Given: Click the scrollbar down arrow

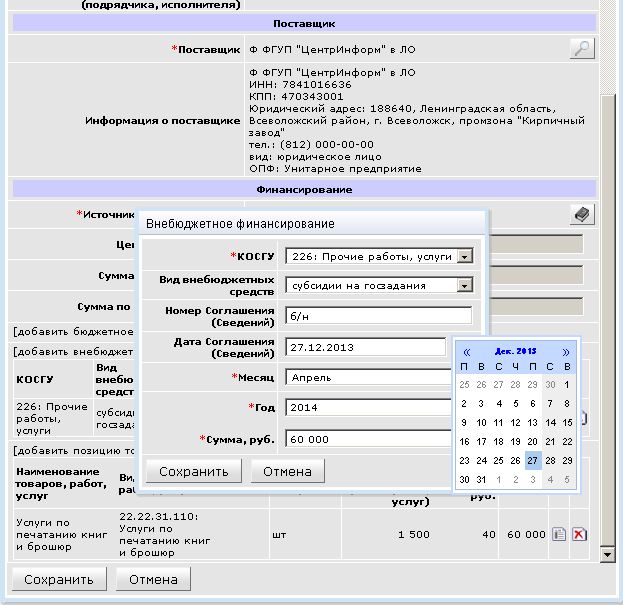Looking at the screenshot, I should [607, 555].
